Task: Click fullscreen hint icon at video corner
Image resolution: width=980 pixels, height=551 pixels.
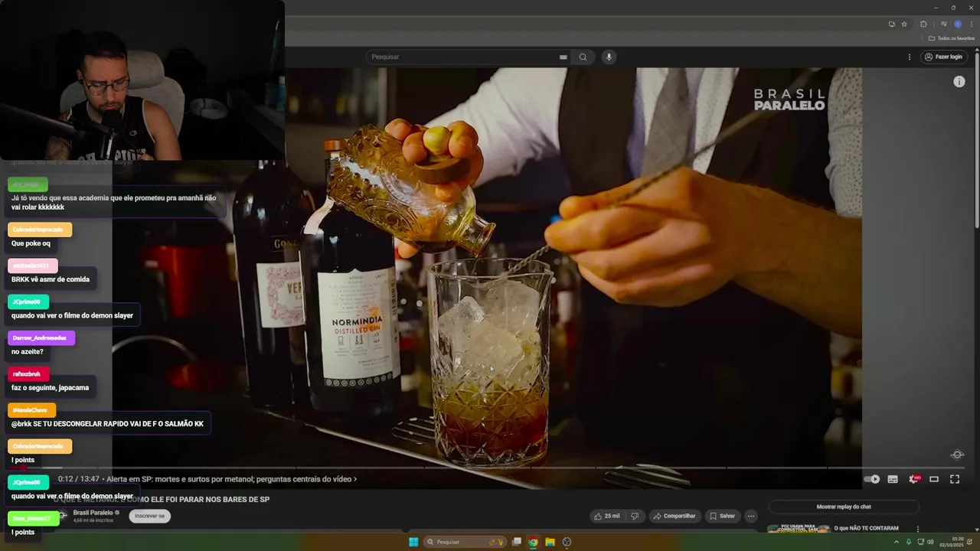Action: tap(957, 455)
